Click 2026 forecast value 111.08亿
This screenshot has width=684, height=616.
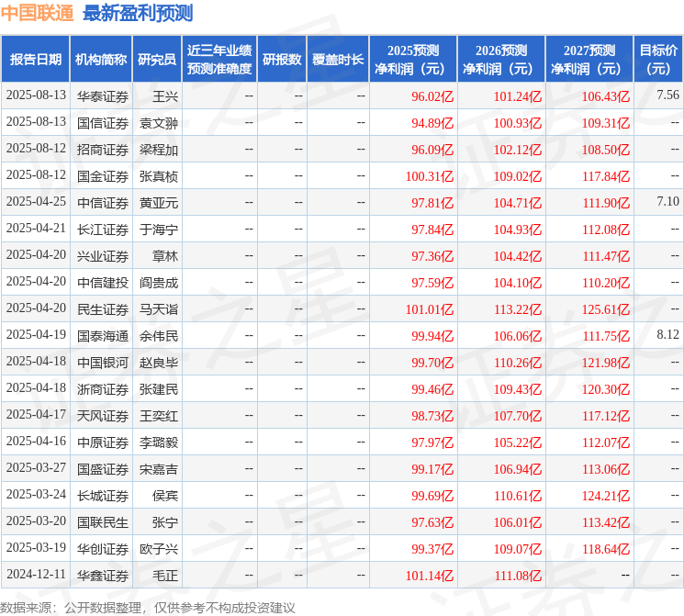point(518,576)
